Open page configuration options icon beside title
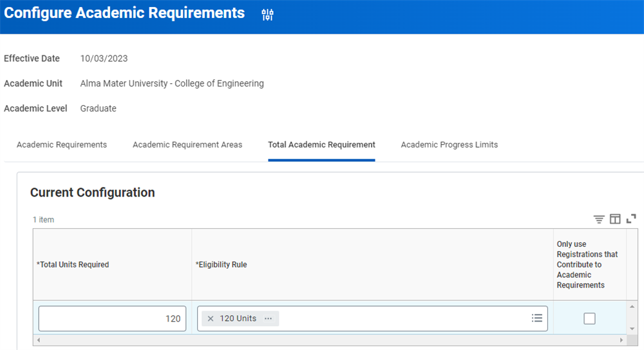 point(267,15)
